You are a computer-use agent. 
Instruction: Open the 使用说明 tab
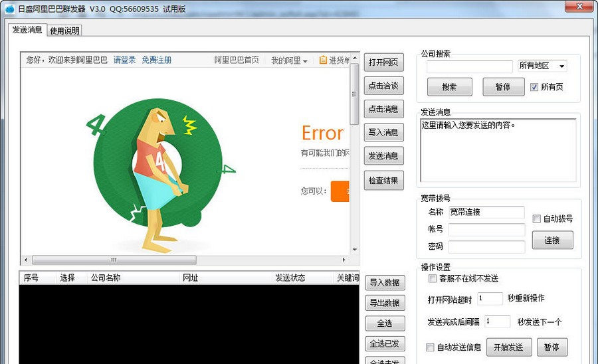(x=65, y=31)
